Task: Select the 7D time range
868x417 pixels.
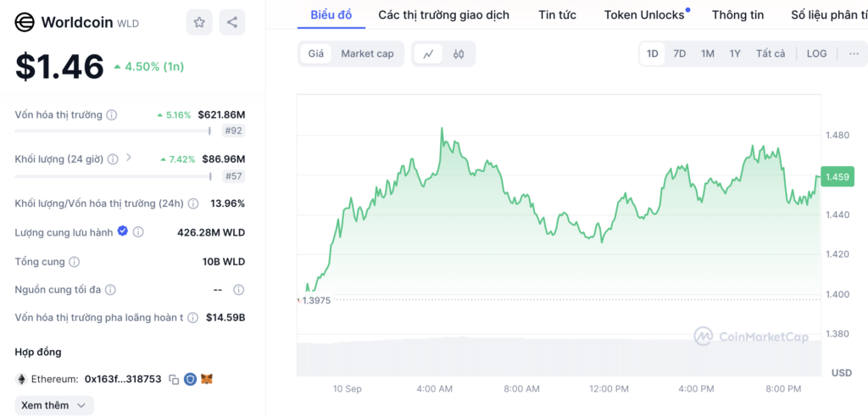Action: pos(679,53)
